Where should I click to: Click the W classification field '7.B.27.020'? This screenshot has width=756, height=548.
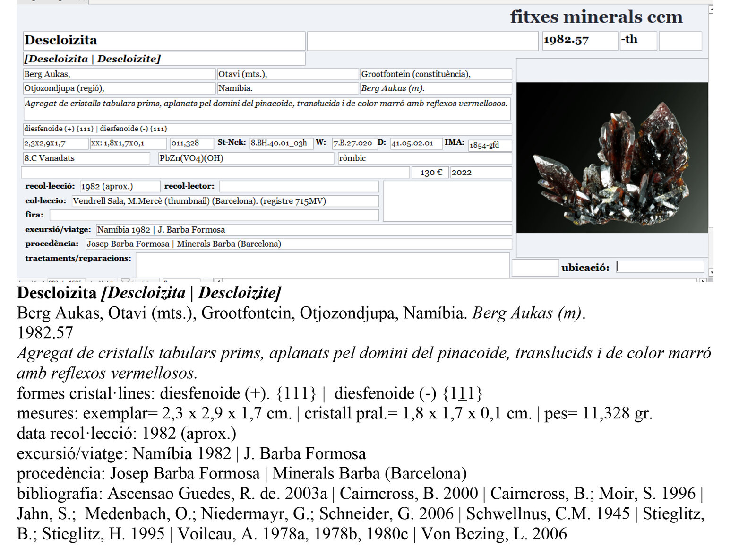click(x=354, y=143)
